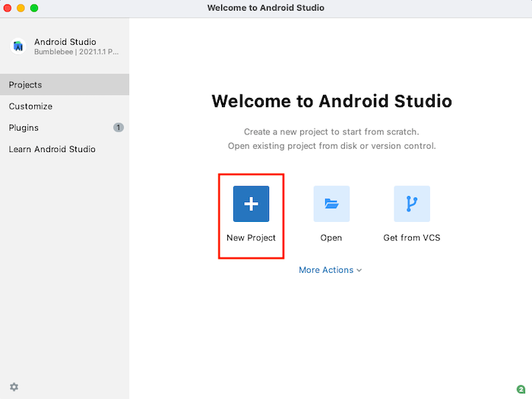532x399 pixels.
Task: Click the New Project label
Action: pyautogui.click(x=251, y=238)
